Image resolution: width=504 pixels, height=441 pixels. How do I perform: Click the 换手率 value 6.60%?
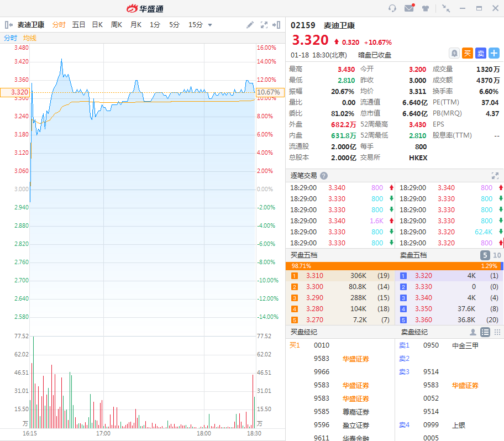pos(489,92)
